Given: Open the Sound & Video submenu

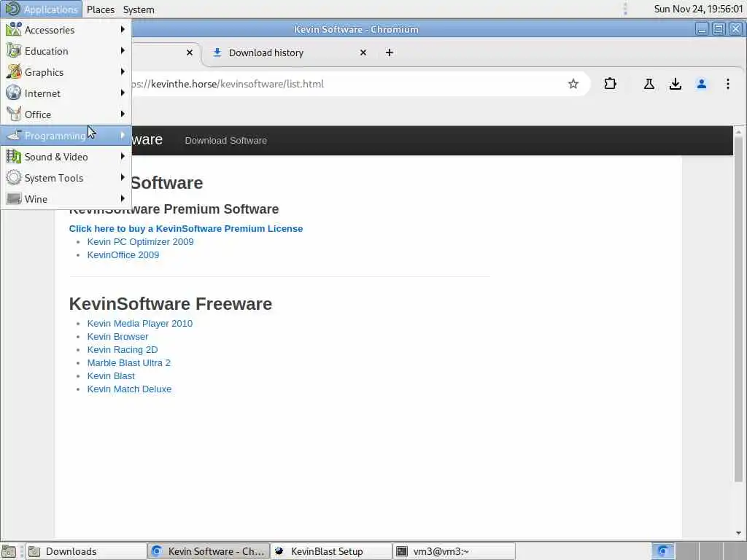Looking at the screenshot, I should point(66,157).
